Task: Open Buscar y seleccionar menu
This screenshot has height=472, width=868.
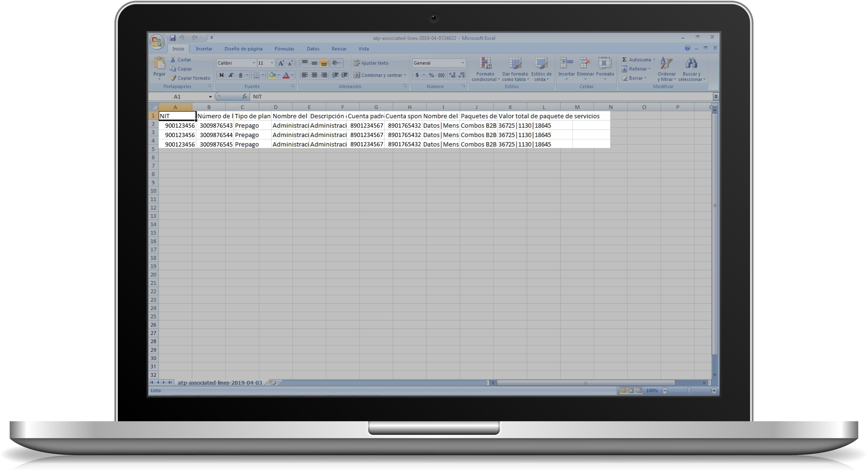Action: pos(691,69)
